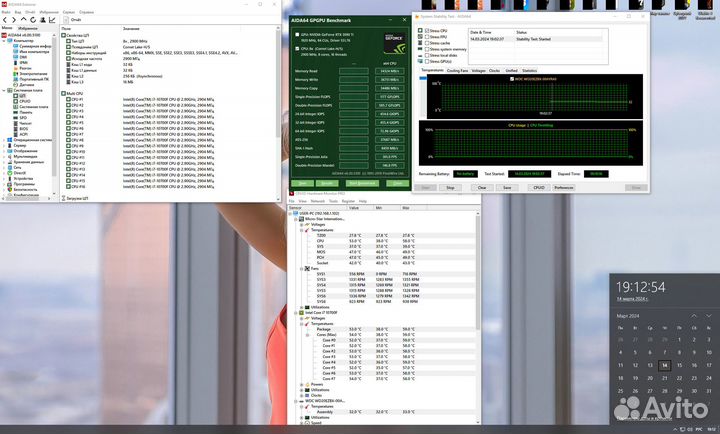Viewport: 720px width, 434px height.
Task: Collapse the Fans node in HWMonitor
Action: click(x=302, y=269)
